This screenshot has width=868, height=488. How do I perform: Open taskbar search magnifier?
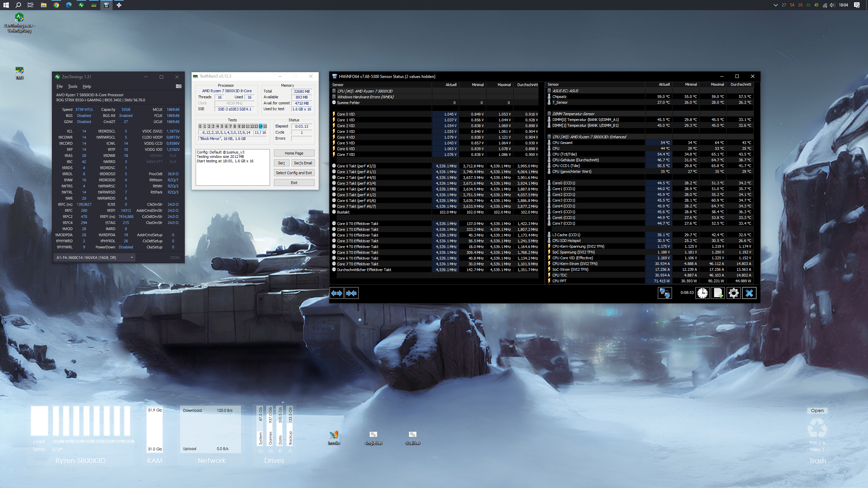pos(18,5)
